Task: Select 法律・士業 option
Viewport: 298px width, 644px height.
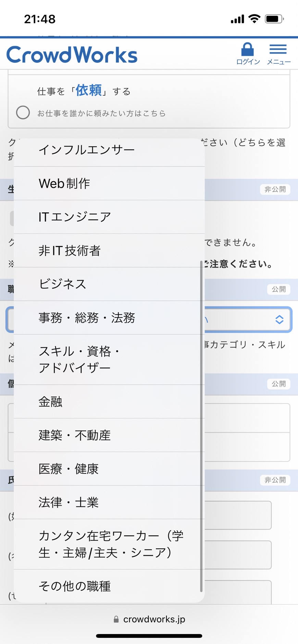Action: 109,502
